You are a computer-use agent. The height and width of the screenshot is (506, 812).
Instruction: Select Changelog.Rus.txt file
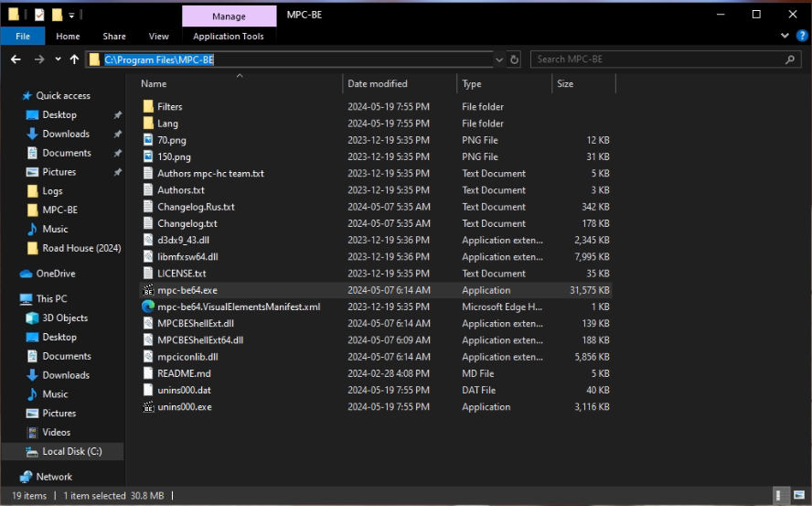pyautogui.click(x=196, y=207)
